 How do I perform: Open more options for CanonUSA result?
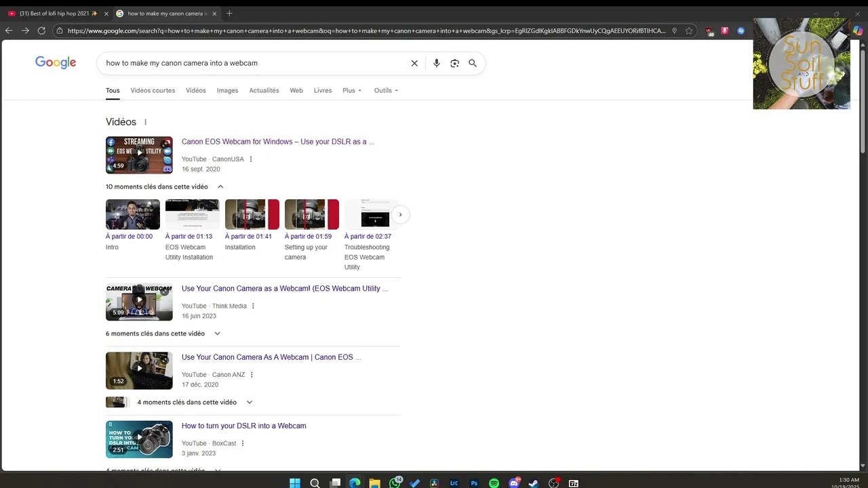click(251, 159)
